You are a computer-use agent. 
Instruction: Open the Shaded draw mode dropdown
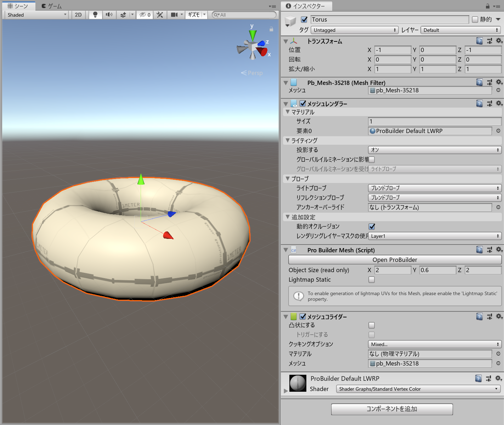coord(36,15)
